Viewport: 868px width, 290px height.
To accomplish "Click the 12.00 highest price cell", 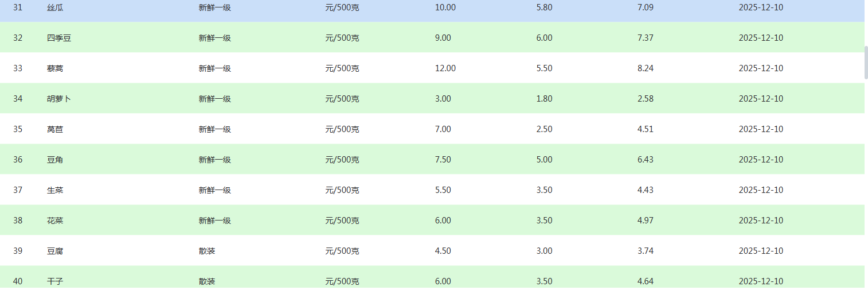I will tap(445, 68).
